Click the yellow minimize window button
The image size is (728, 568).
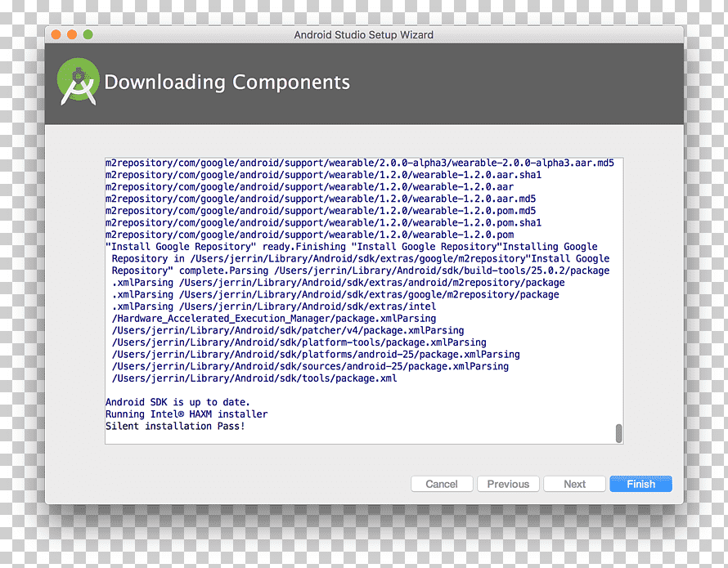click(72, 35)
